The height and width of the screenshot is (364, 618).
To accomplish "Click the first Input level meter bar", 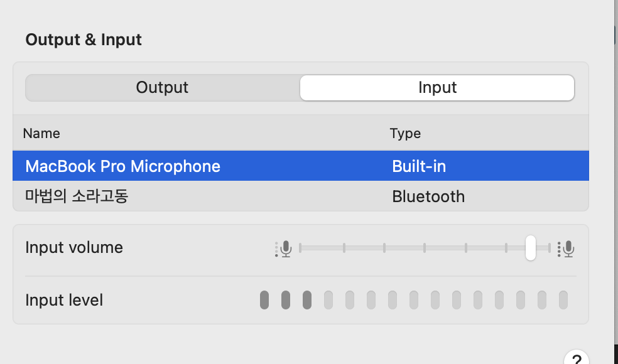I will pyautogui.click(x=264, y=300).
